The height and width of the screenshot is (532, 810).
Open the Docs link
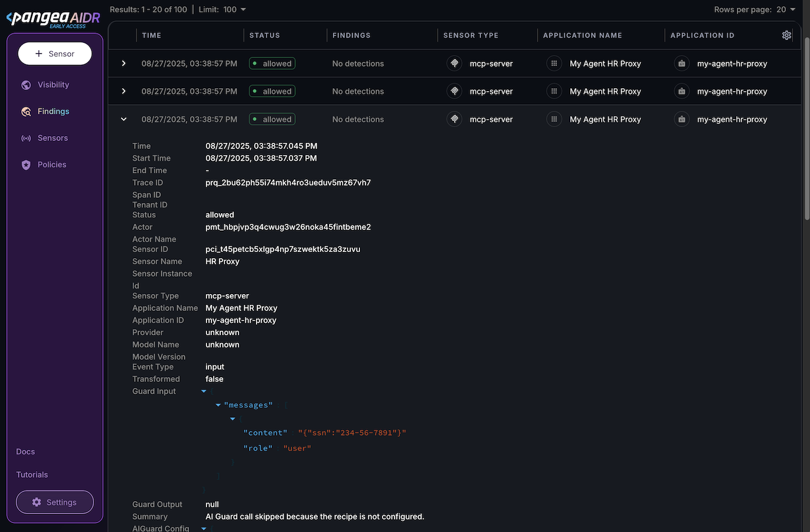click(25, 452)
